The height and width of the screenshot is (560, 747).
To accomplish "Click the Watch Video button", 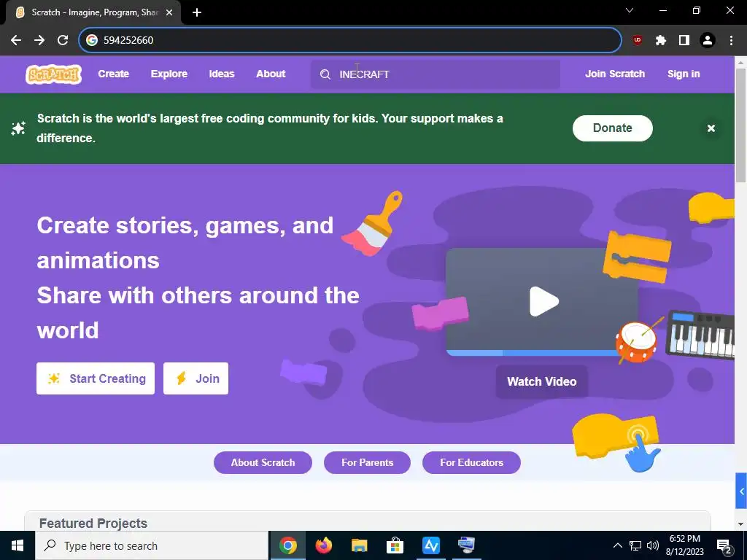I will [x=542, y=381].
